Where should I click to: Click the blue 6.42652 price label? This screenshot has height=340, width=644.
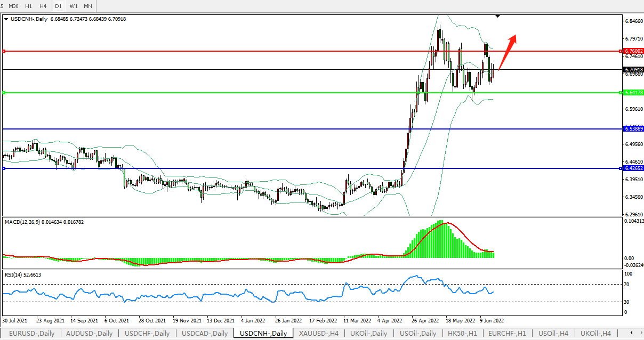[633, 168]
